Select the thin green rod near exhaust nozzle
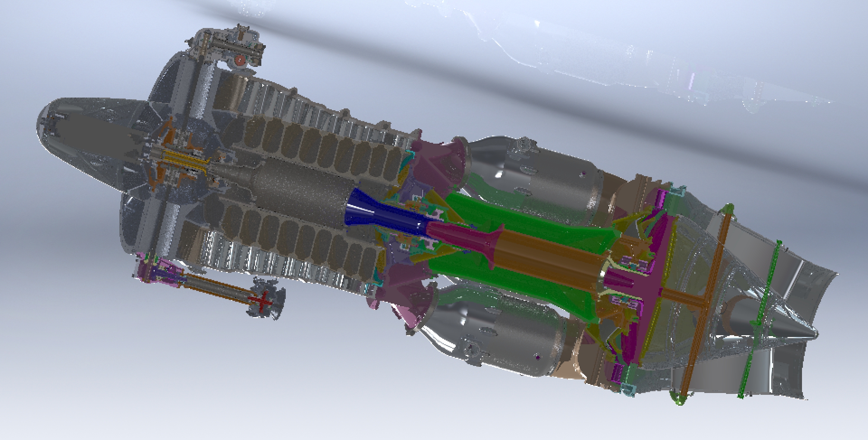Viewport: 868px width, 440px height. pos(759,318)
